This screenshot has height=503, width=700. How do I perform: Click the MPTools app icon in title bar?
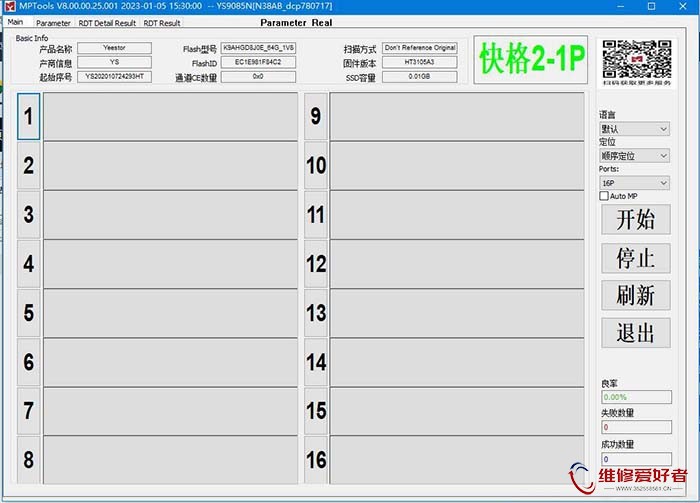10,7
